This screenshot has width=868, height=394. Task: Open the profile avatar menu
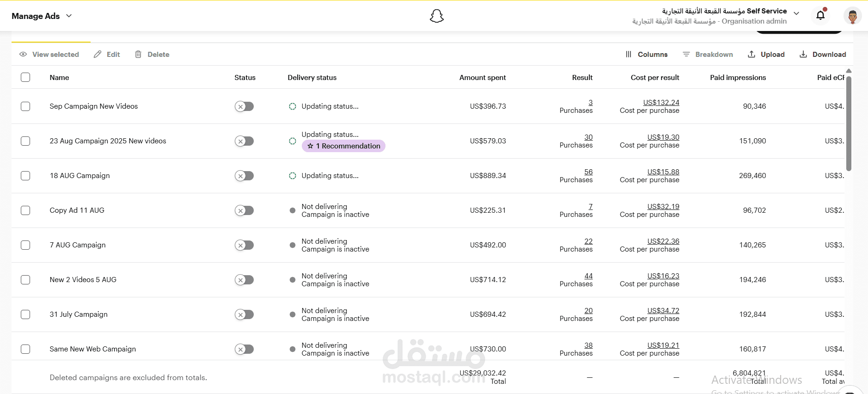(x=852, y=16)
